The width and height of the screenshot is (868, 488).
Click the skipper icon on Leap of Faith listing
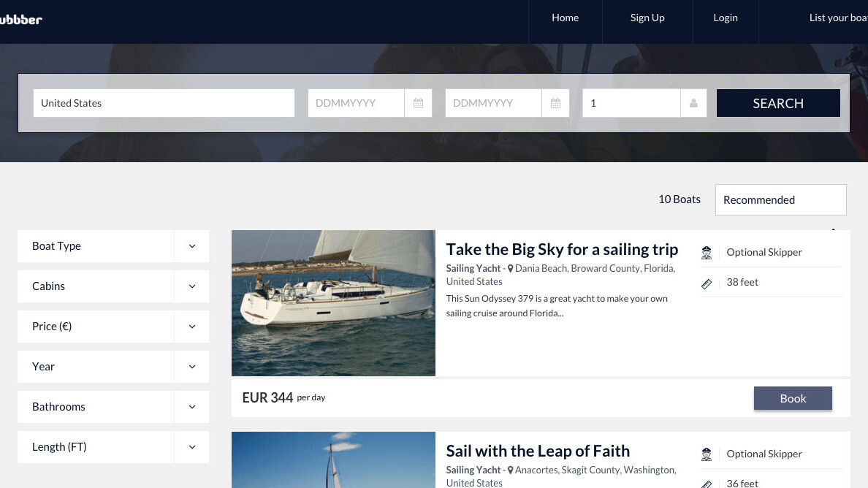(x=707, y=454)
